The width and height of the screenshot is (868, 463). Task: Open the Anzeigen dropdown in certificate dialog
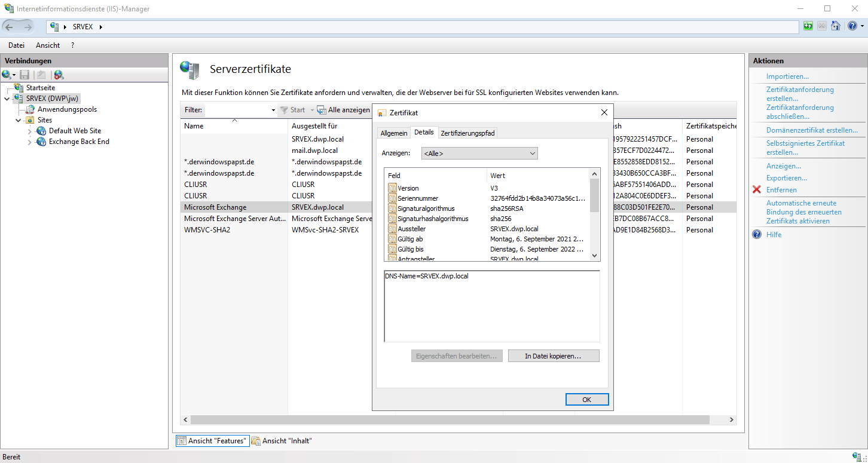click(479, 154)
